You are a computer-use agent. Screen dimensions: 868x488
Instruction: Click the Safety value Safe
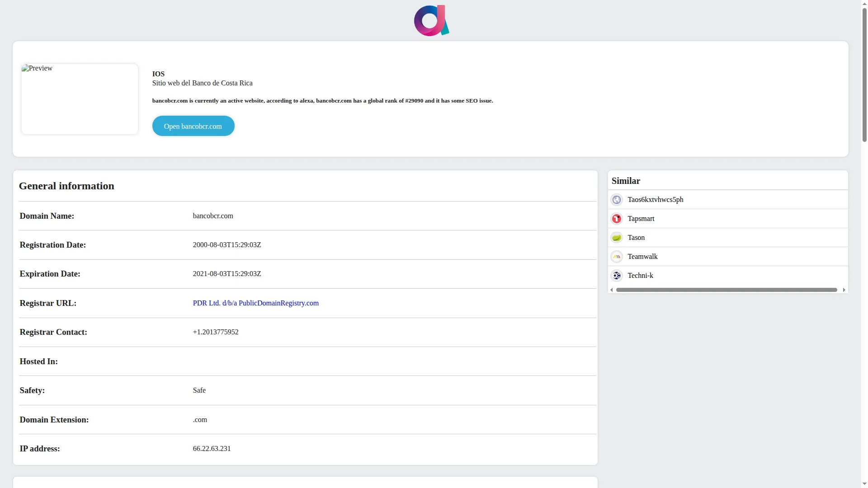point(199,390)
